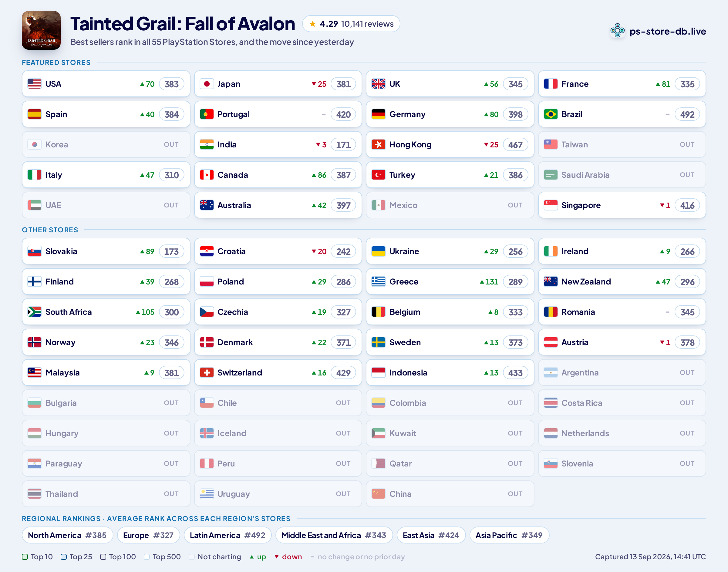
Task: Open the 10,141 reviews rating badge
Action: tap(351, 24)
